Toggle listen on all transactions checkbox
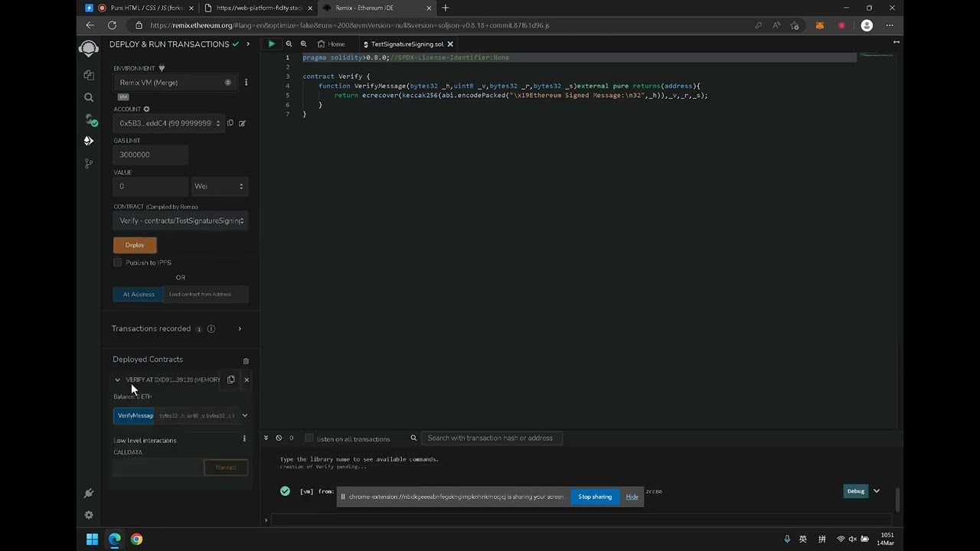 pos(309,439)
